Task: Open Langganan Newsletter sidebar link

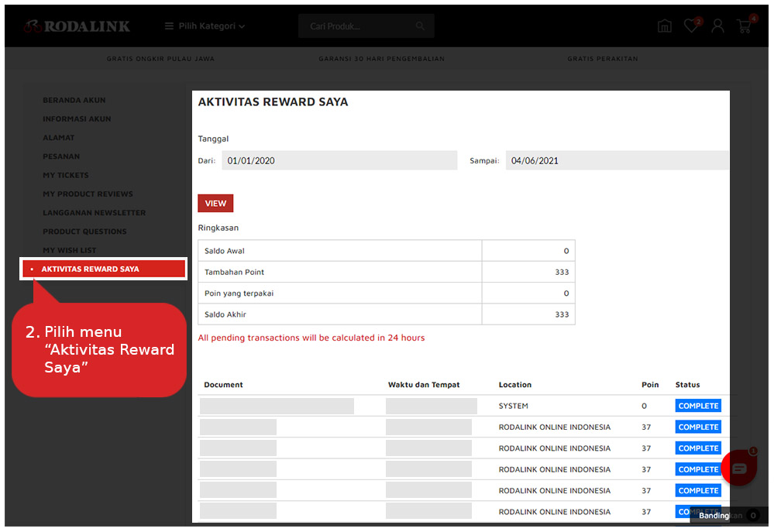Action: coord(94,213)
